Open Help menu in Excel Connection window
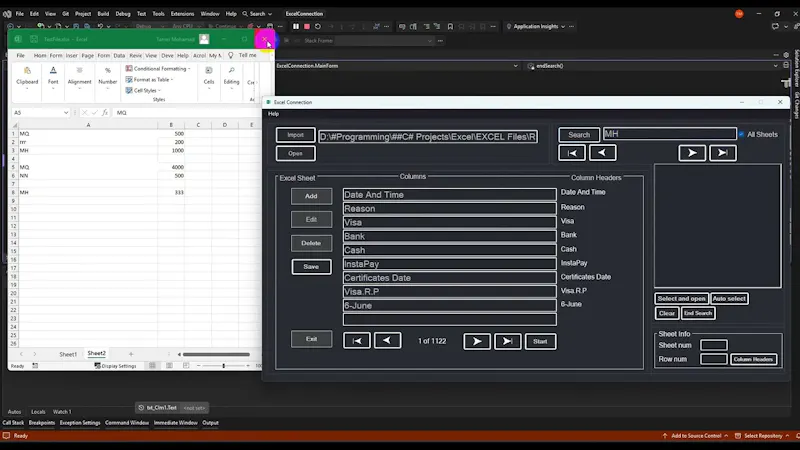 (x=273, y=114)
